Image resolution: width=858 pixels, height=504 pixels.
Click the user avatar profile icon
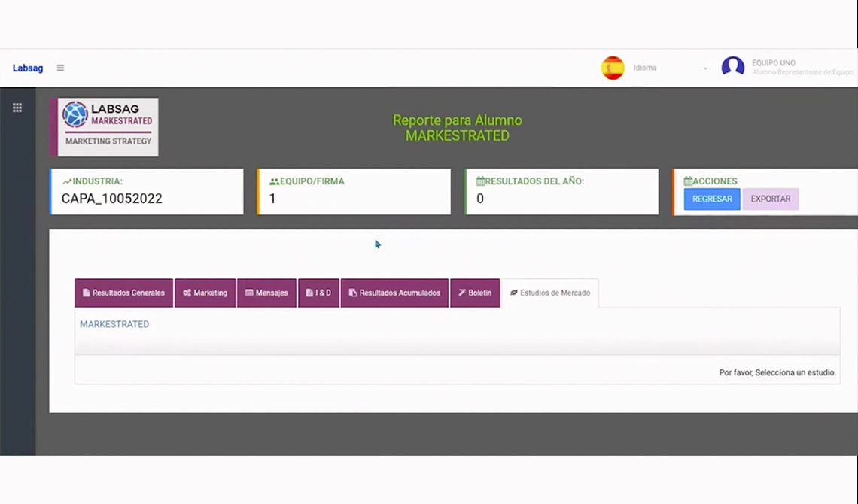[x=733, y=67]
